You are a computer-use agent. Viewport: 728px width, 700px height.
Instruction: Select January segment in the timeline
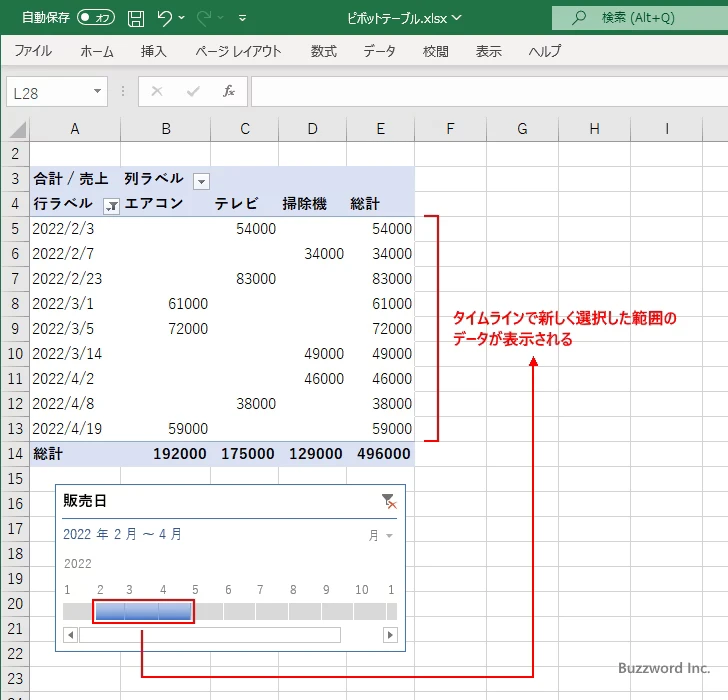pyautogui.click(x=78, y=611)
